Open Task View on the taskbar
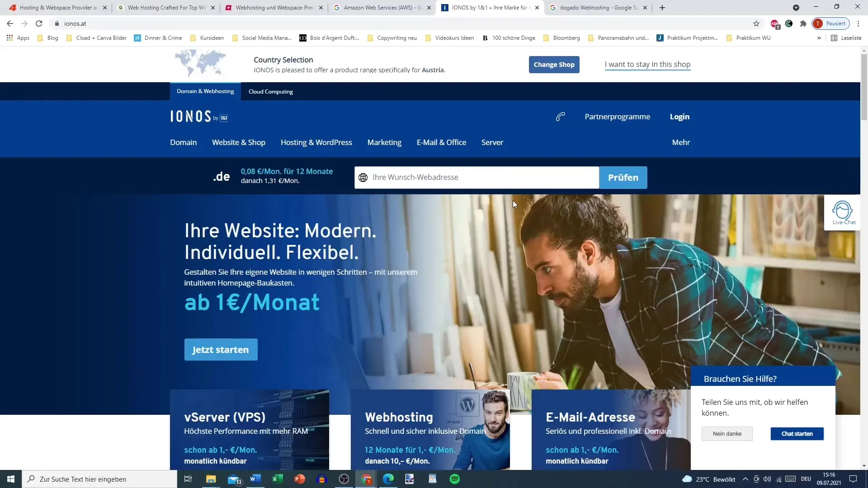This screenshot has height=488, width=868. [188, 479]
